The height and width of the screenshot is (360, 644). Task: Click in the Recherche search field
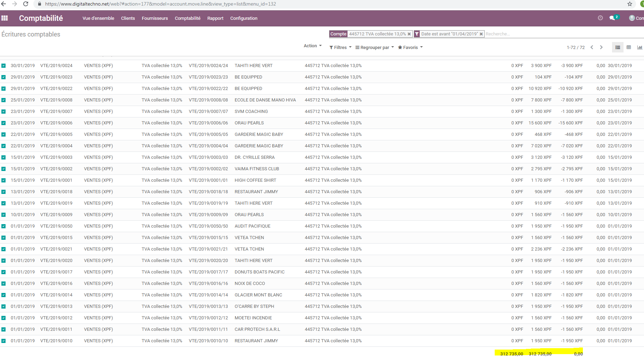555,34
